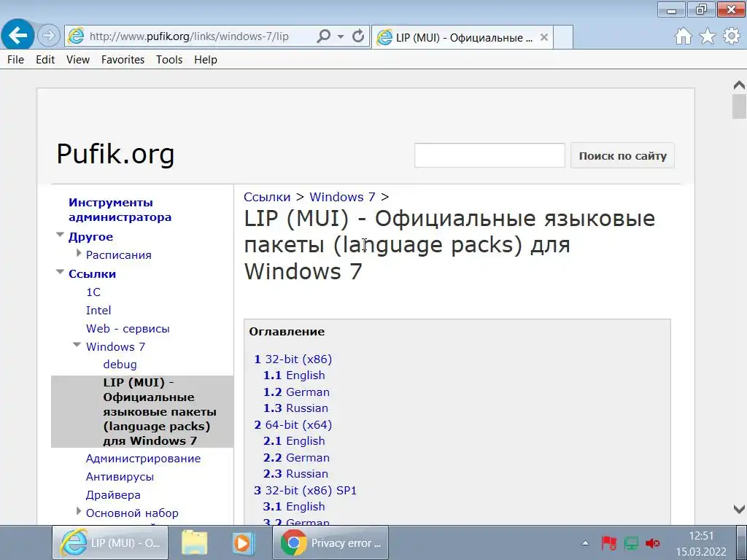Click the scrollbar down arrow
747x560 pixels.
(x=739, y=509)
